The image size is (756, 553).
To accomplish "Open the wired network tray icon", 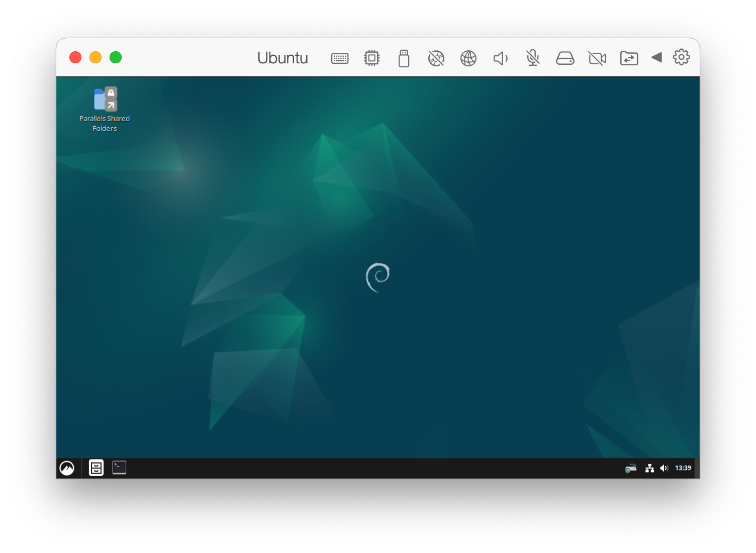I will tap(650, 468).
